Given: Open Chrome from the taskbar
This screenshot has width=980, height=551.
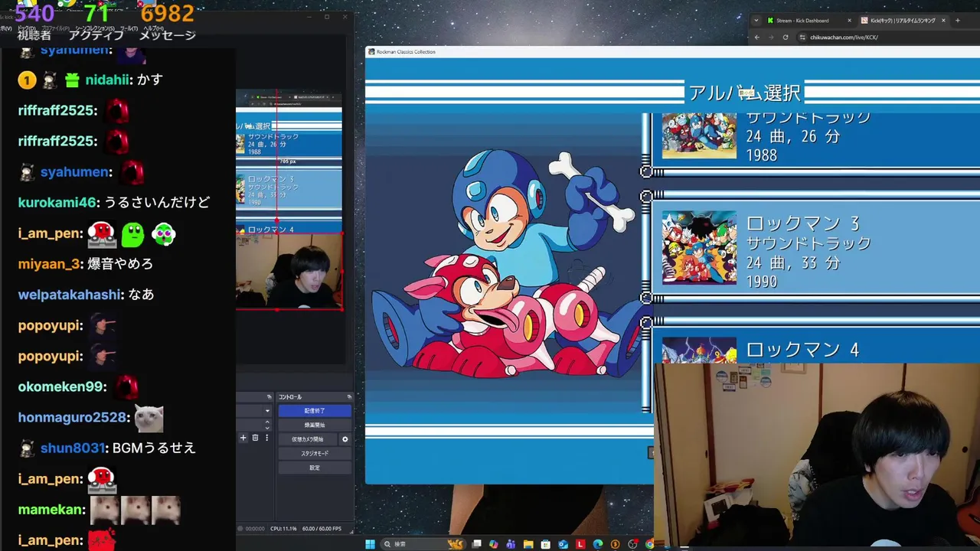Looking at the screenshot, I should tap(649, 544).
